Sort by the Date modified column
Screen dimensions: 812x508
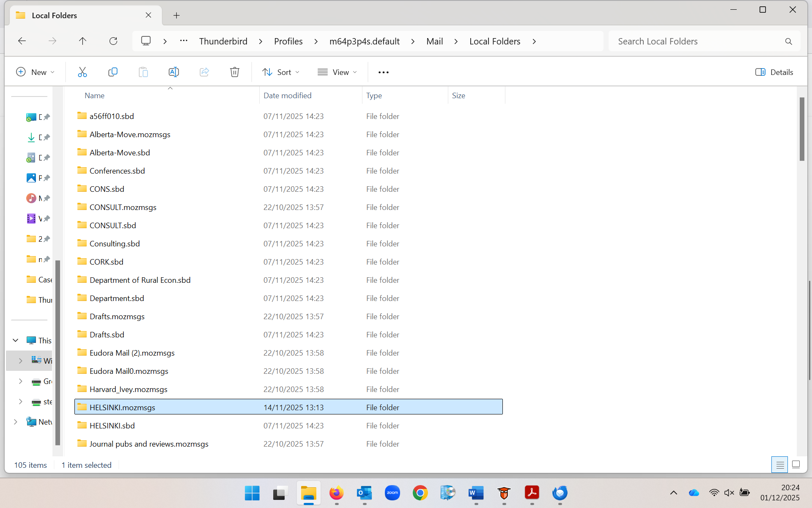click(288, 96)
